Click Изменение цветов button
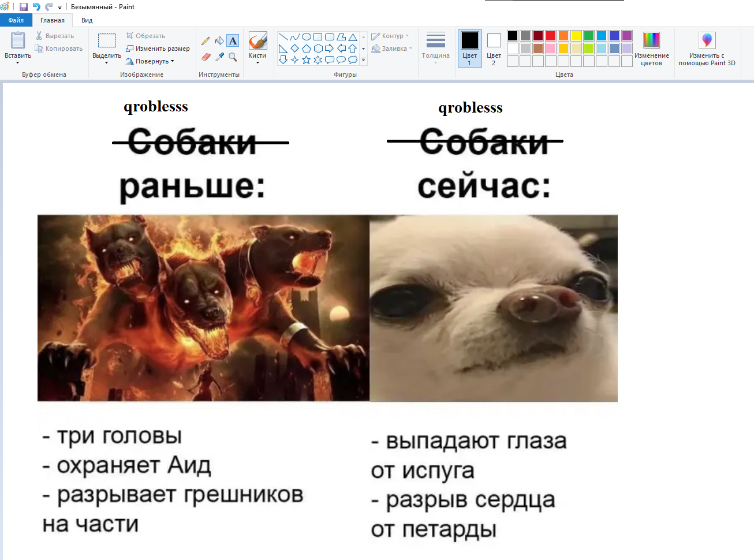This screenshot has width=754, height=560. tap(651, 48)
